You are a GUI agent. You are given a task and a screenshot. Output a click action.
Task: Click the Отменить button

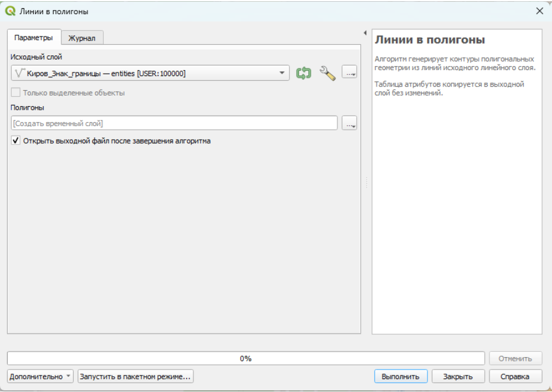pos(515,358)
